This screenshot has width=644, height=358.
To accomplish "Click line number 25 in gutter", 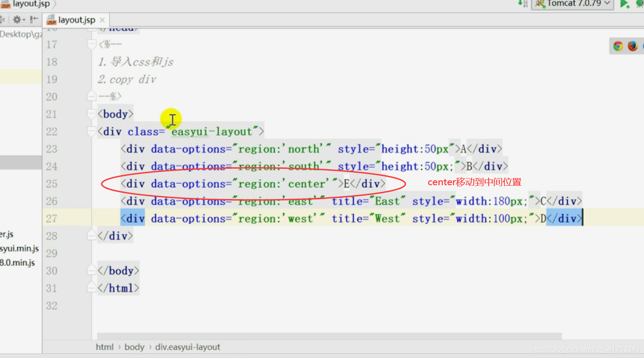I will pyautogui.click(x=52, y=184).
